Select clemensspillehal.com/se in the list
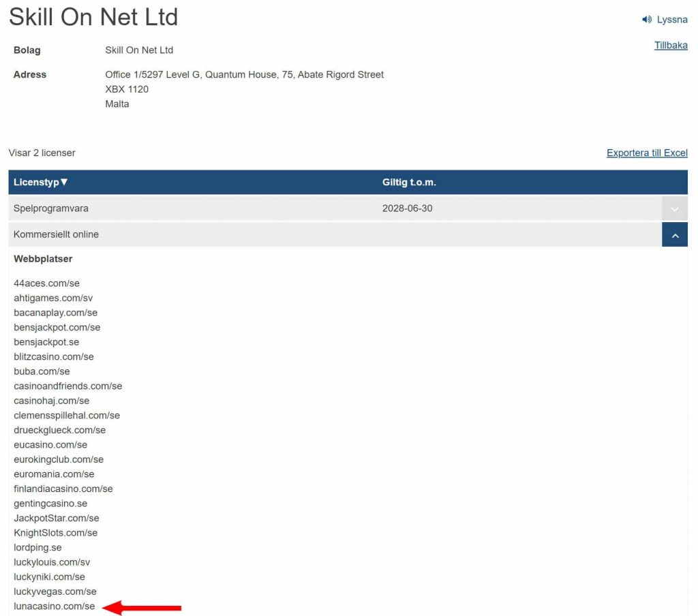The width and height of the screenshot is (698, 616). [x=67, y=415]
